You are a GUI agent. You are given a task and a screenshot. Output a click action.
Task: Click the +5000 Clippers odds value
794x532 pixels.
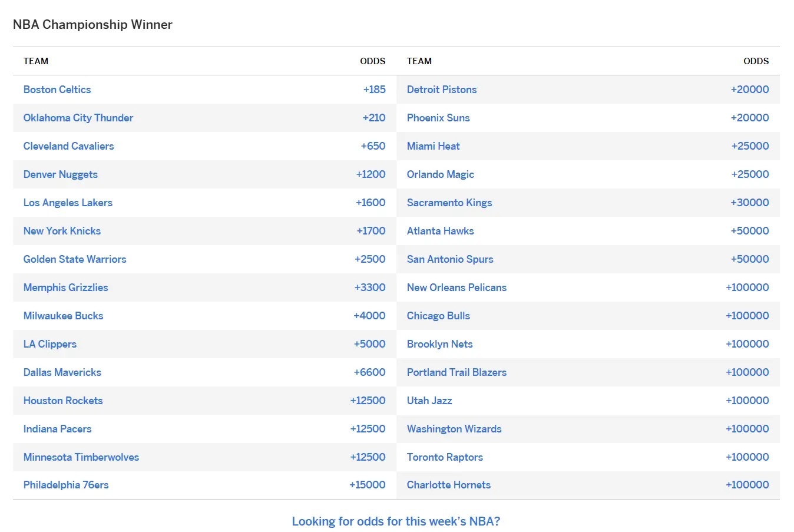(x=370, y=344)
